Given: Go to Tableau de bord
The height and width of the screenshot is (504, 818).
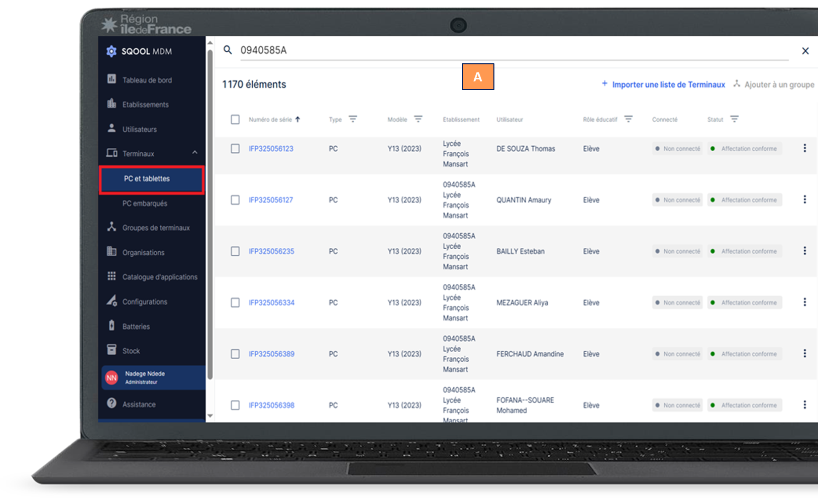Looking at the screenshot, I should point(147,80).
